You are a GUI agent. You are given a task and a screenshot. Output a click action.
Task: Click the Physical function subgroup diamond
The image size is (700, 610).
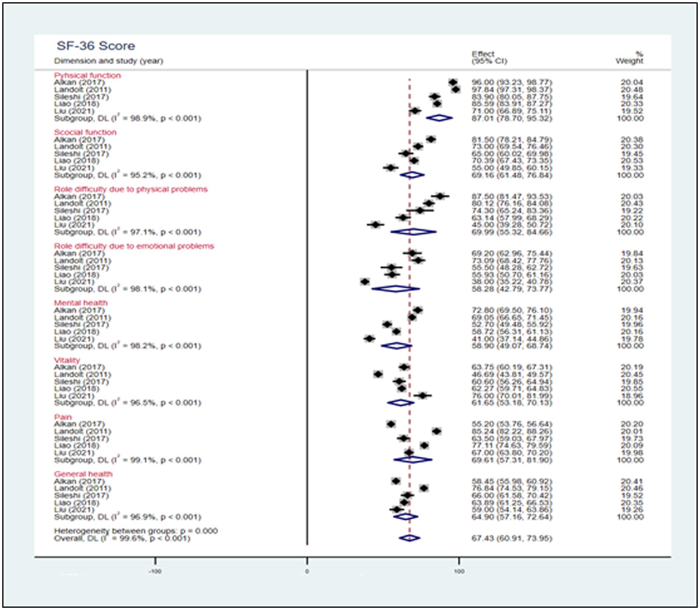pyautogui.click(x=439, y=118)
